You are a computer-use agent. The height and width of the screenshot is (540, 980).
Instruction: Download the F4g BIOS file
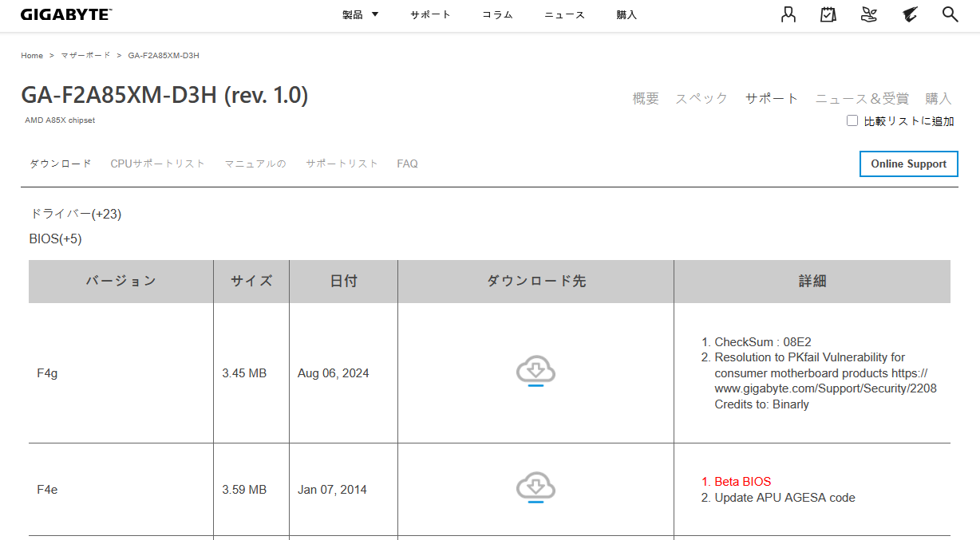(x=535, y=372)
